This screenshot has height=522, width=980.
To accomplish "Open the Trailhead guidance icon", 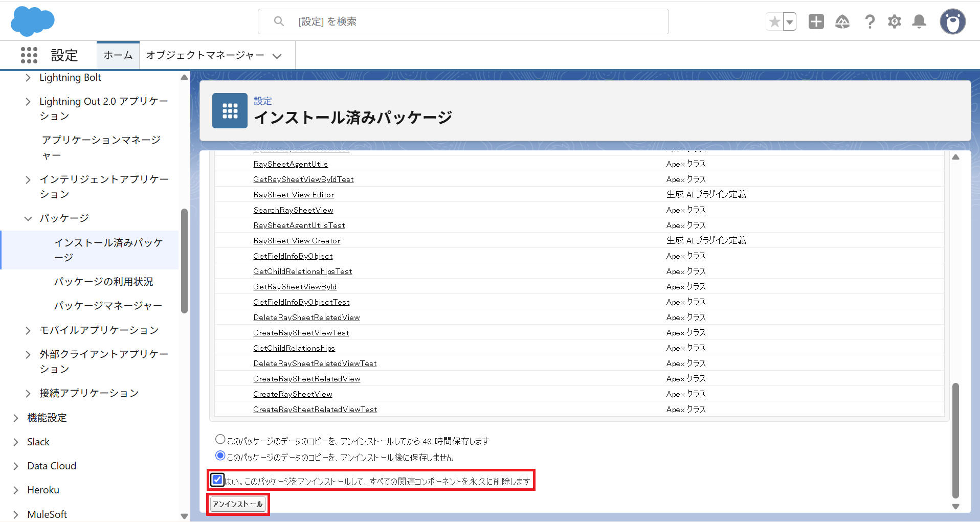I will click(x=842, y=21).
